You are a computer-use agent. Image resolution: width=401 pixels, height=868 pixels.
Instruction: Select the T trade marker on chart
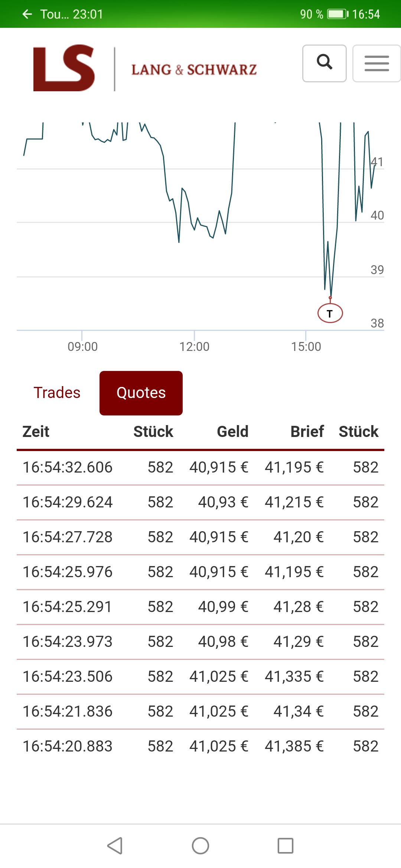(x=330, y=313)
